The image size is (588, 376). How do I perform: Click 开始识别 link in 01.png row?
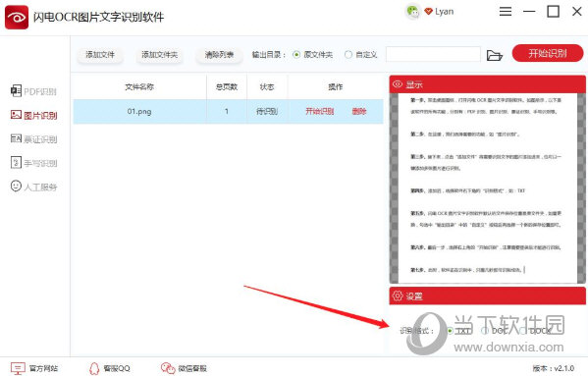319,111
